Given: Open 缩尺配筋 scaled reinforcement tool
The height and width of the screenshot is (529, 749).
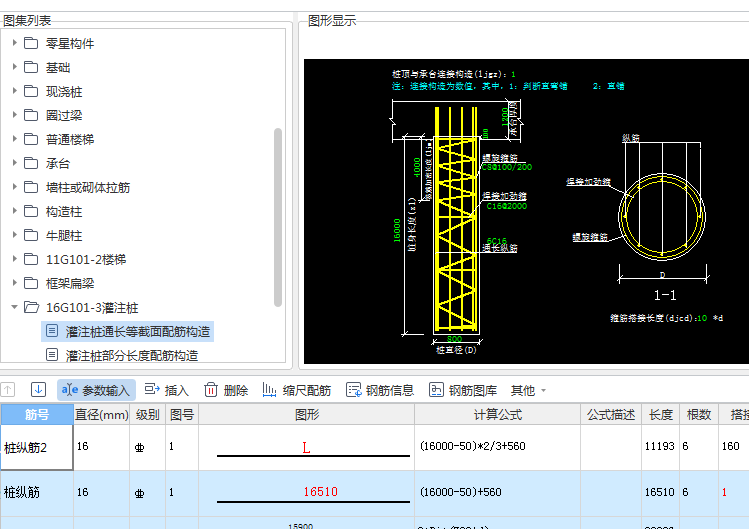Looking at the screenshot, I should click(297, 390).
